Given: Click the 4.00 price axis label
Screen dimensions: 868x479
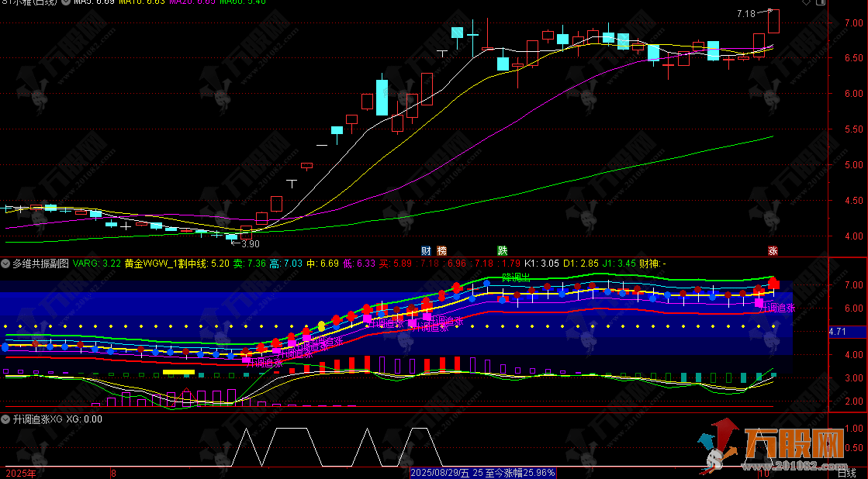Looking at the screenshot, I should [x=853, y=236].
